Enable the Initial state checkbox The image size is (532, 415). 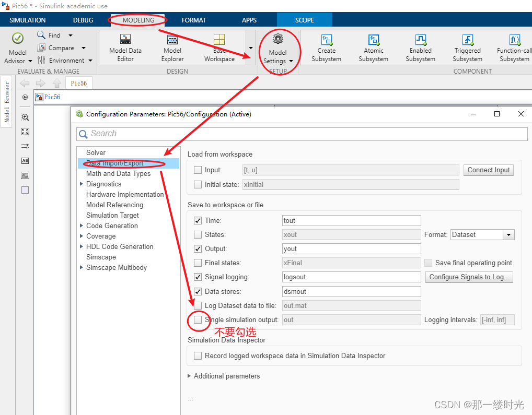coord(198,185)
